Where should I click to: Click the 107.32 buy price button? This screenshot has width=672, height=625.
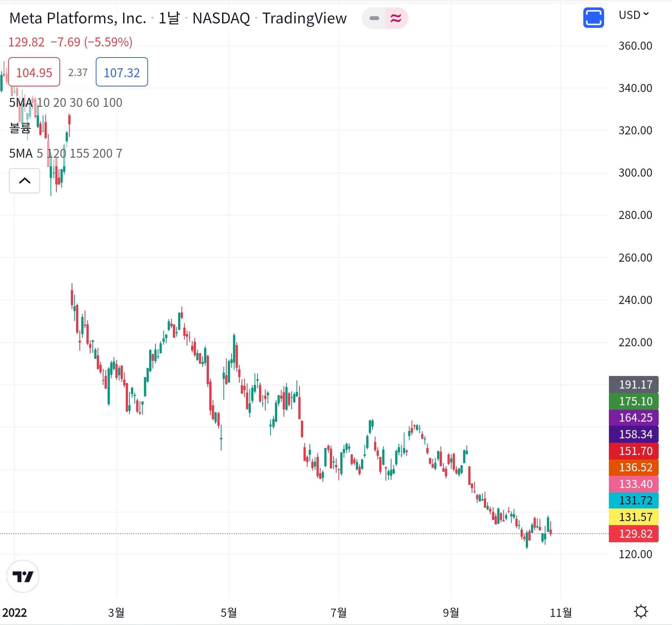coord(122,72)
